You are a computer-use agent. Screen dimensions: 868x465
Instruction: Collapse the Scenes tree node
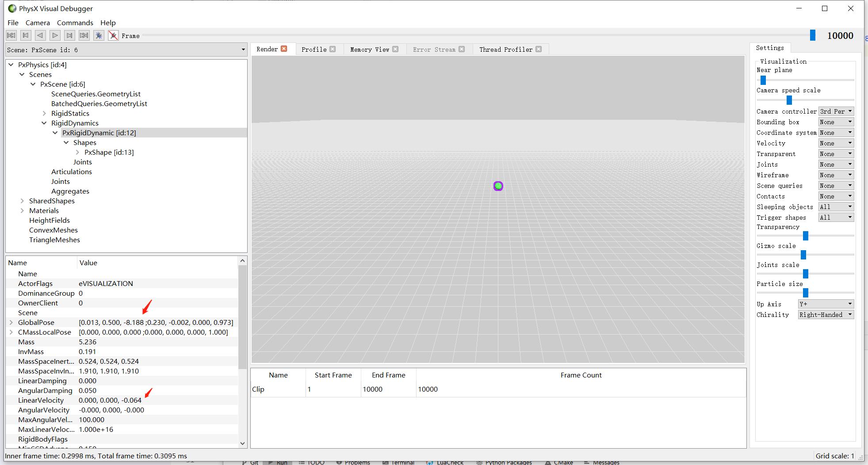point(22,74)
